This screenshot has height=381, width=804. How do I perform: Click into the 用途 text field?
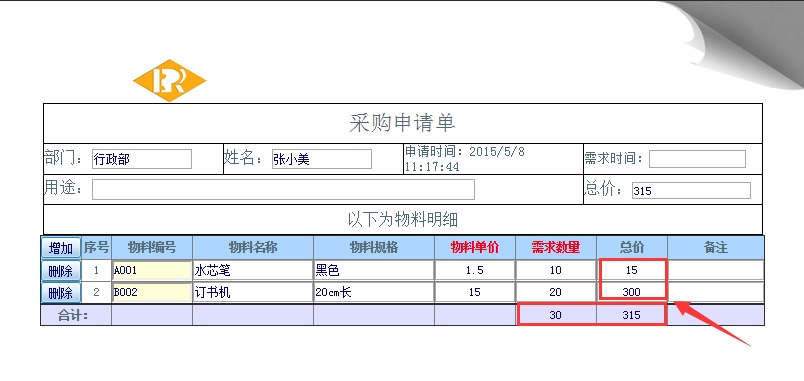click(283, 189)
